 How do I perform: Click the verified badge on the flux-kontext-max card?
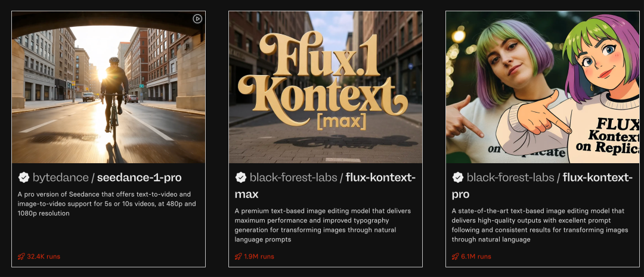tap(241, 178)
